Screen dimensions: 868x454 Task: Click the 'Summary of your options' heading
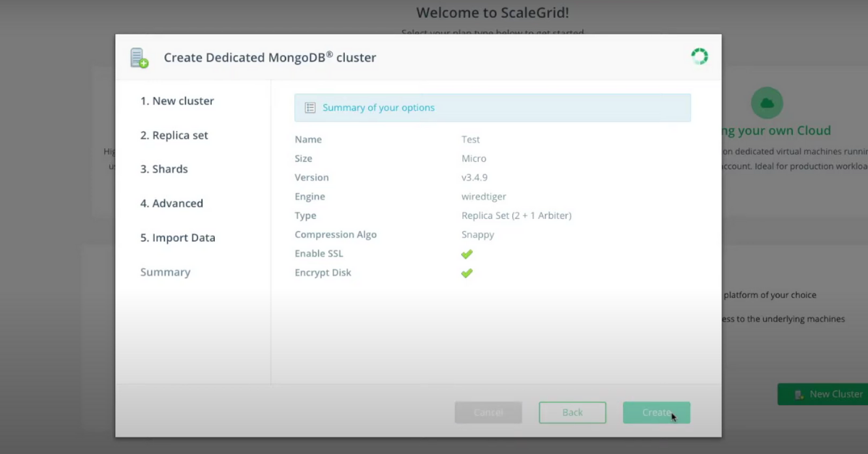(x=378, y=108)
